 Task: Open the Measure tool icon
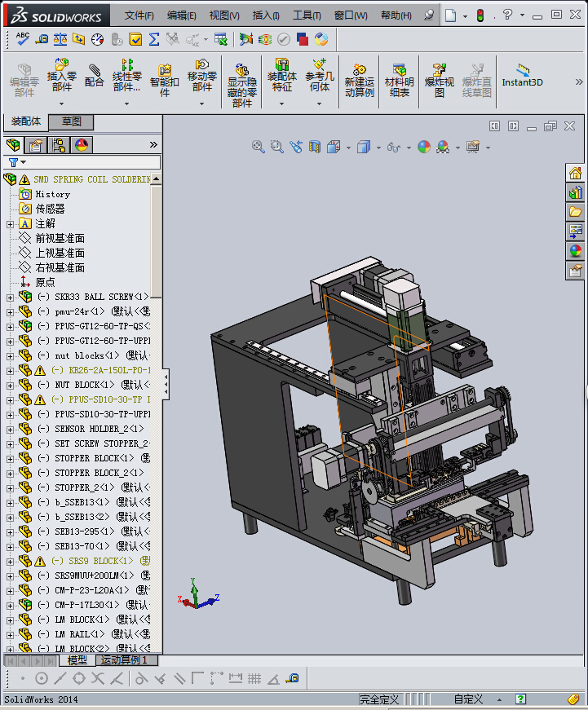pyautogui.click(x=42, y=39)
